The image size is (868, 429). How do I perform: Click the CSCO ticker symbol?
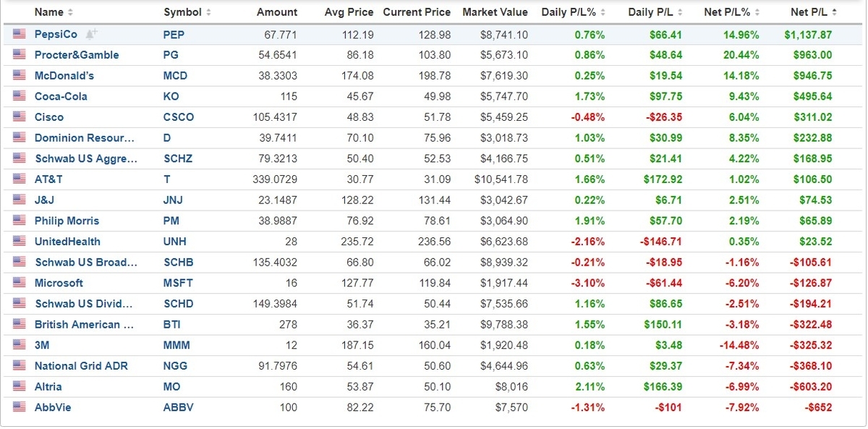[179, 117]
